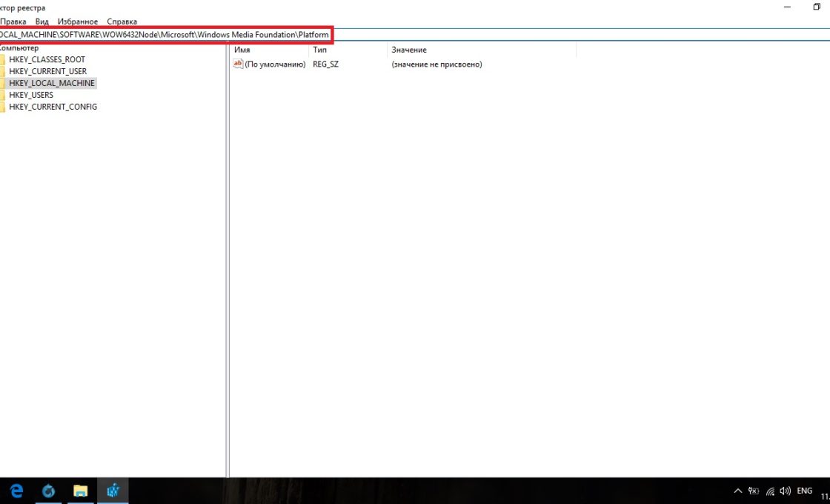
Task: Click the (значение не присвоено) cell
Action: click(436, 64)
